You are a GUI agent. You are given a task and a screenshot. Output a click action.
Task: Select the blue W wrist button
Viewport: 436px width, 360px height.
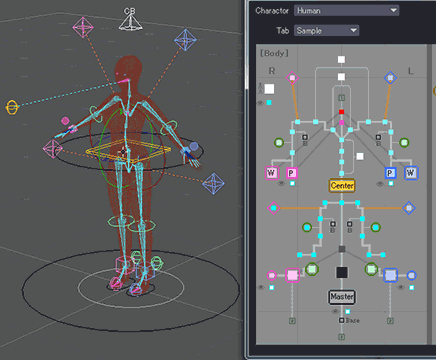(x=411, y=173)
